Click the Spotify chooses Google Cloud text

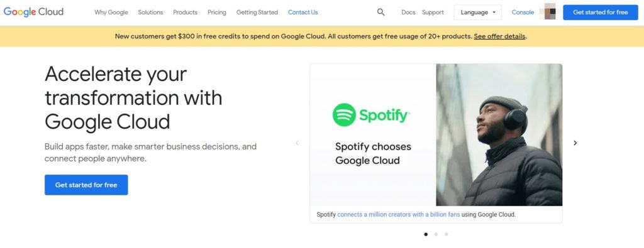click(x=373, y=153)
